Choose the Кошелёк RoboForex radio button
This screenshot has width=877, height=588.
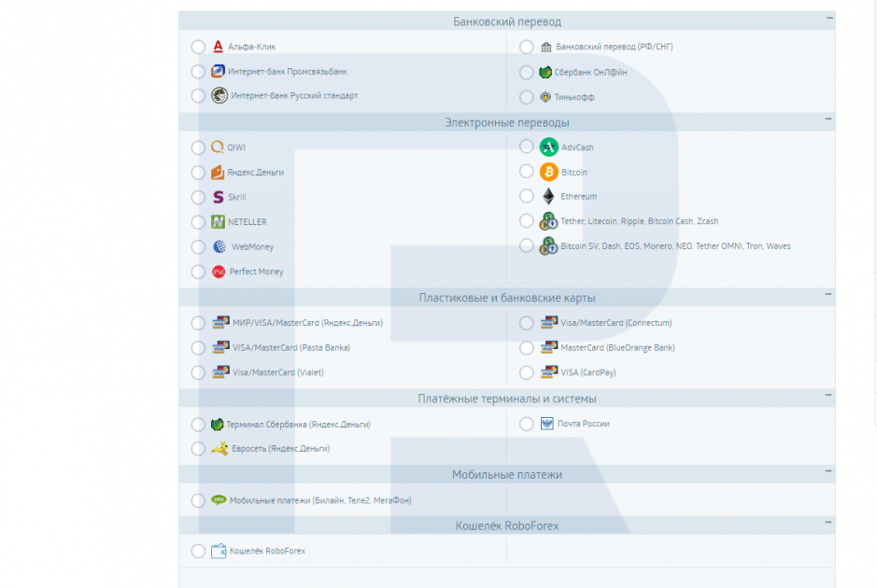point(198,551)
